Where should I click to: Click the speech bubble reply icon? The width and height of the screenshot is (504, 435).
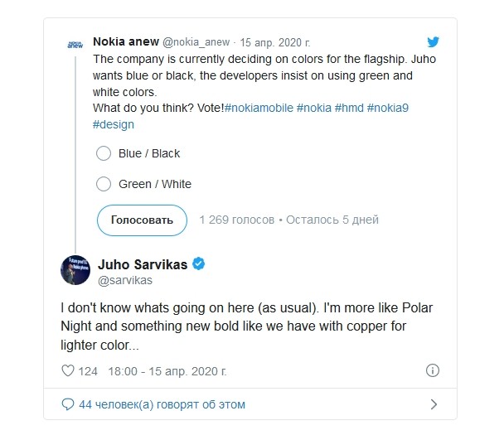point(67,404)
